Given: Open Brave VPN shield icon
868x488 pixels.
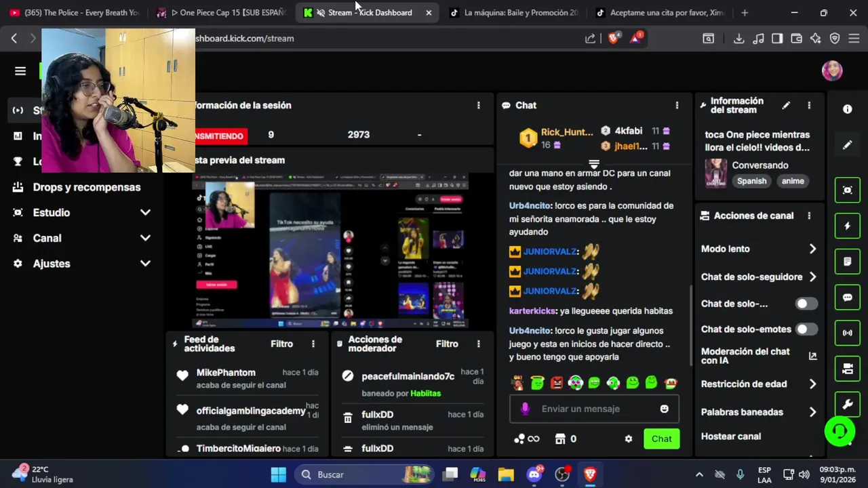Looking at the screenshot, I should [x=835, y=39].
